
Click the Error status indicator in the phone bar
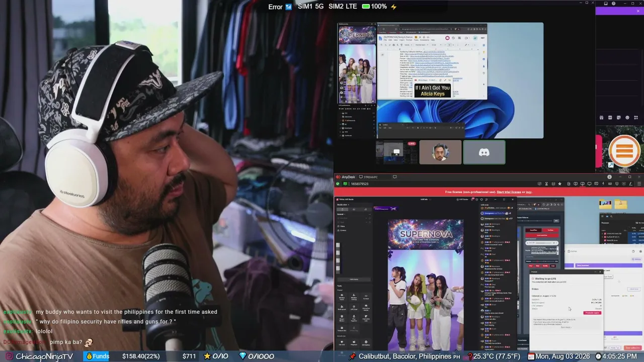point(280,7)
